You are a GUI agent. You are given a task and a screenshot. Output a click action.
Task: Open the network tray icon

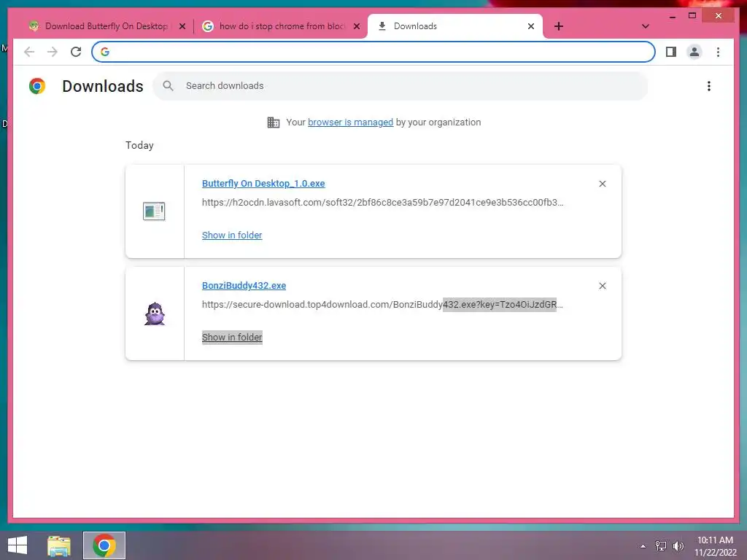(660, 546)
